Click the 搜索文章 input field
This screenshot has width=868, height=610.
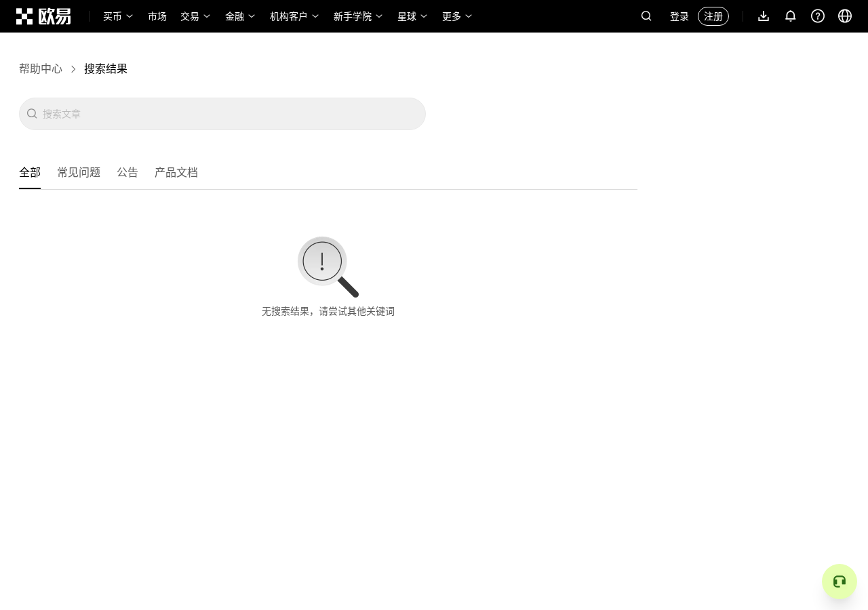click(222, 114)
